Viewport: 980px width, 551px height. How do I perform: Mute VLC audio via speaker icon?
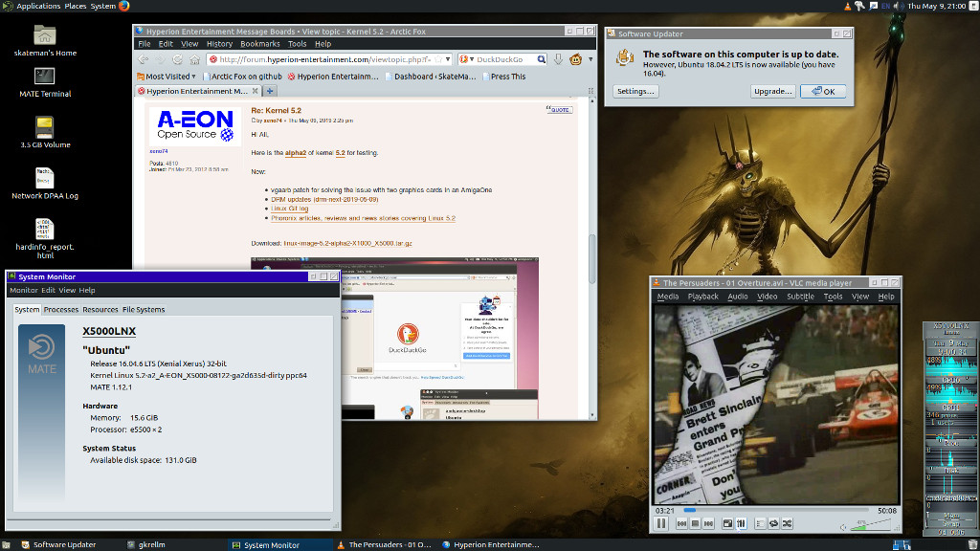[x=843, y=527]
